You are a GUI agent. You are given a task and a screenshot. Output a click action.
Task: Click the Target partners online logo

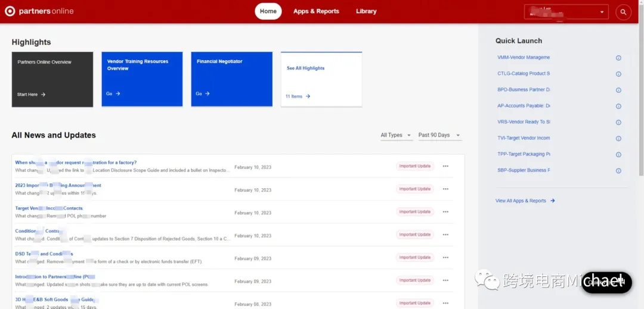point(39,11)
